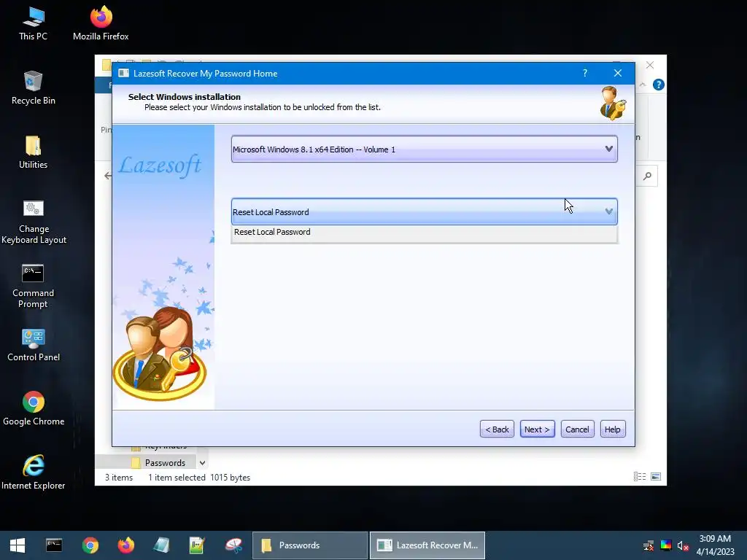Choose Reset Local Password list option

tap(424, 233)
